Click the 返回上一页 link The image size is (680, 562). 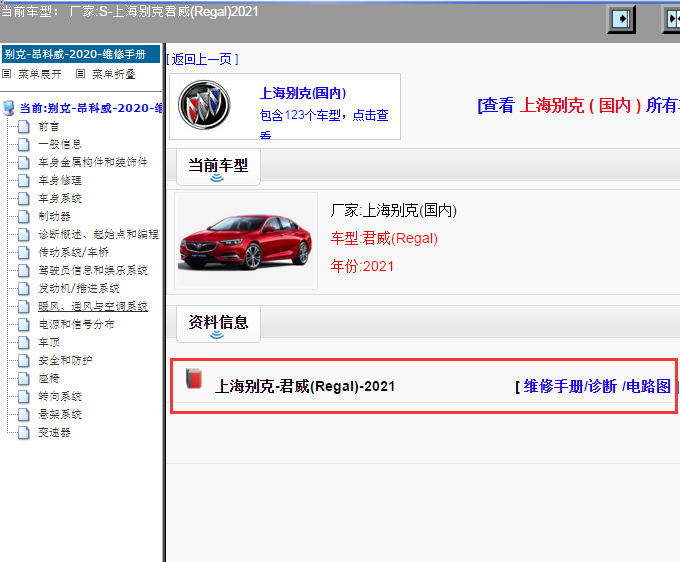203,59
